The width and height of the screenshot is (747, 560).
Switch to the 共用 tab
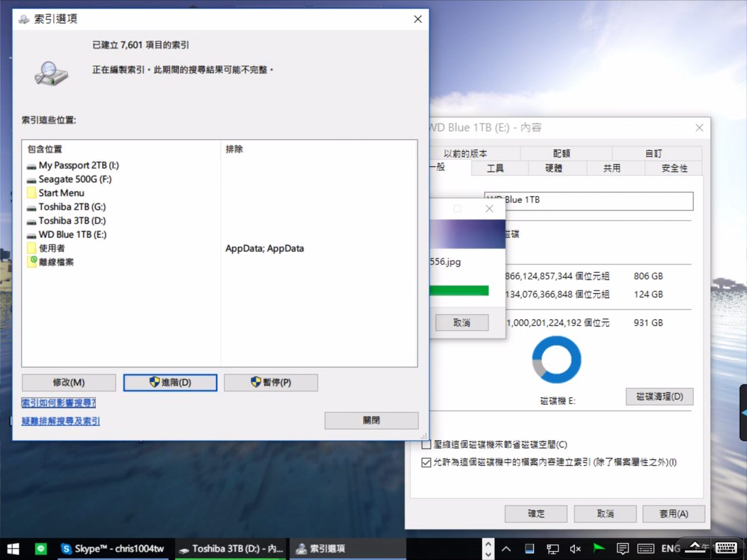[x=612, y=169]
